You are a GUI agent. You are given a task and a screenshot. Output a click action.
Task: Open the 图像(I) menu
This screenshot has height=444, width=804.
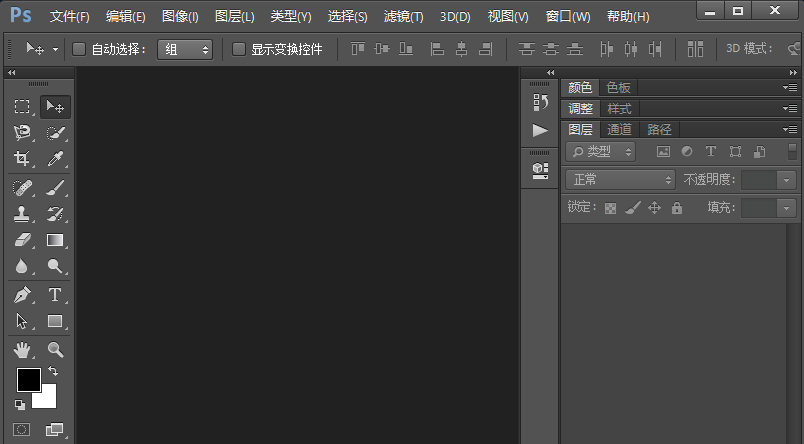coord(180,17)
